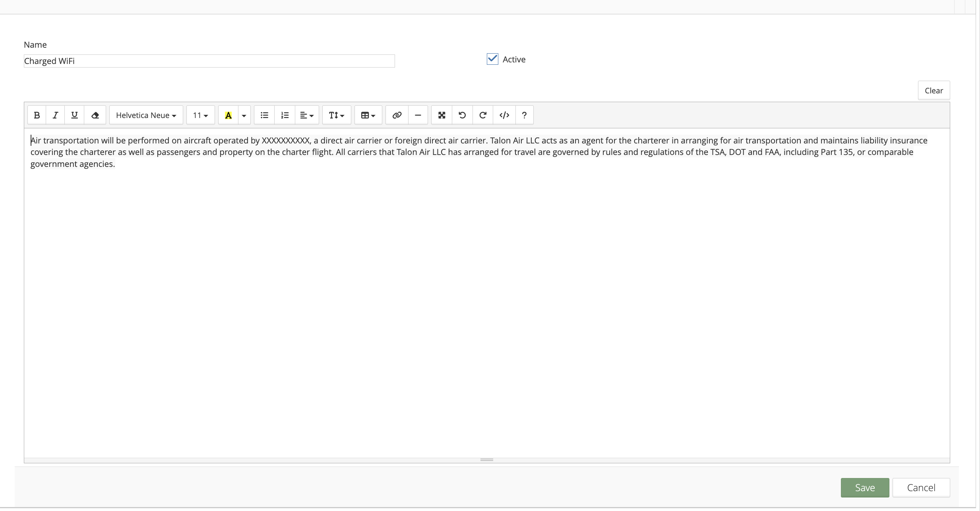Click the eraser remove font style icon
This screenshot has width=980, height=511.
(x=95, y=115)
